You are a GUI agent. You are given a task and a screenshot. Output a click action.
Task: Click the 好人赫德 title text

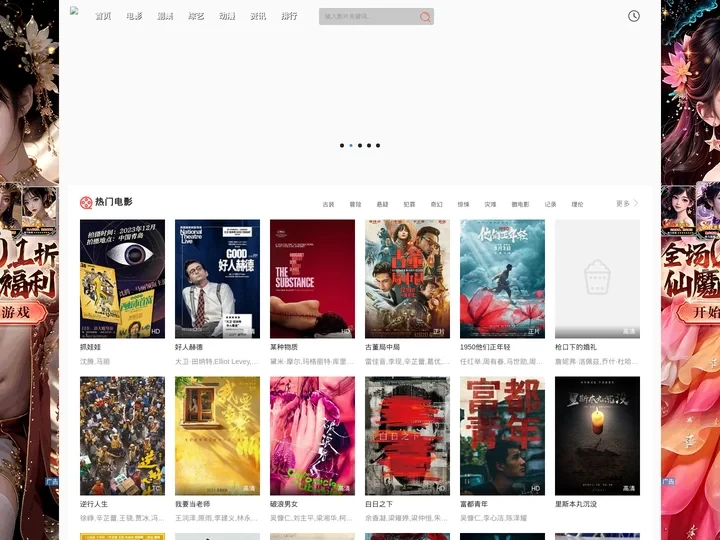click(x=189, y=347)
